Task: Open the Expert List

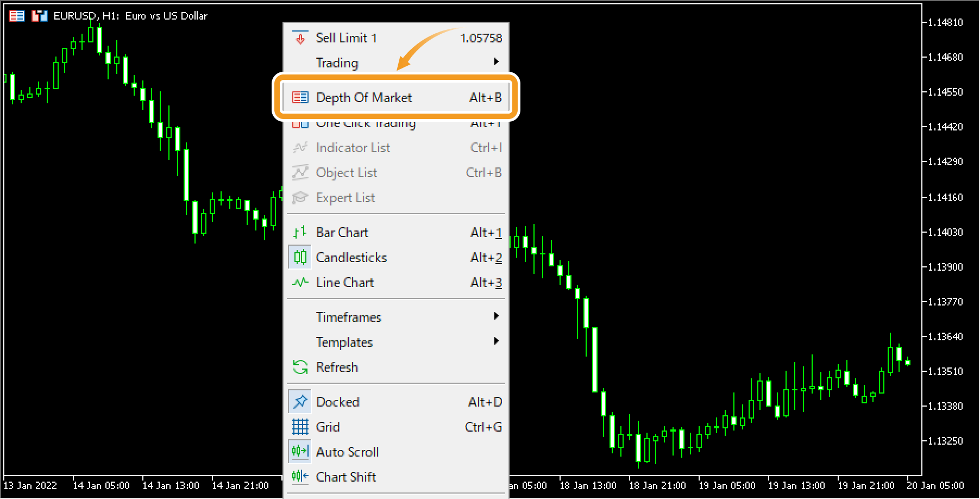Action: tap(345, 197)
